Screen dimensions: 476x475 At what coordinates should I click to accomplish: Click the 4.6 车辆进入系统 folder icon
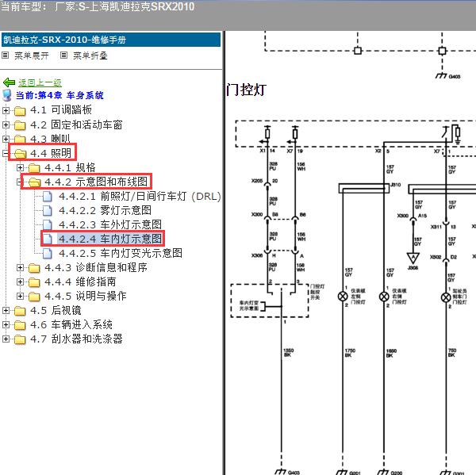[20, 325]
